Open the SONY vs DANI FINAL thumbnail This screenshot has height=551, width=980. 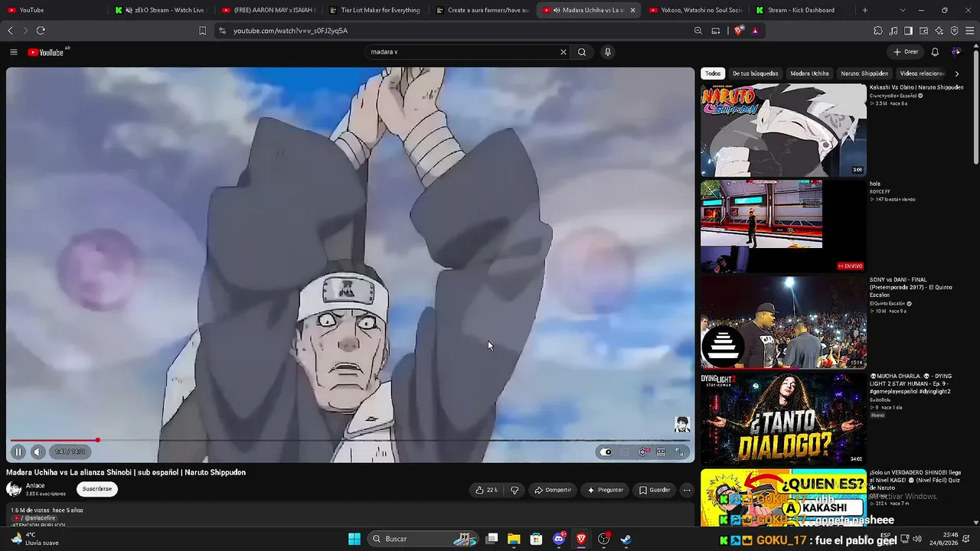tap(783, 322)
